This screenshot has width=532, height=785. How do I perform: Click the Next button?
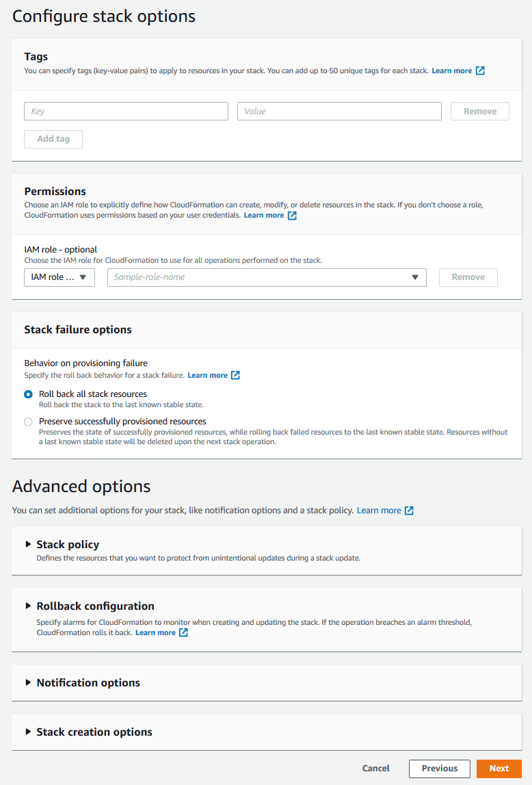point(498,768)
